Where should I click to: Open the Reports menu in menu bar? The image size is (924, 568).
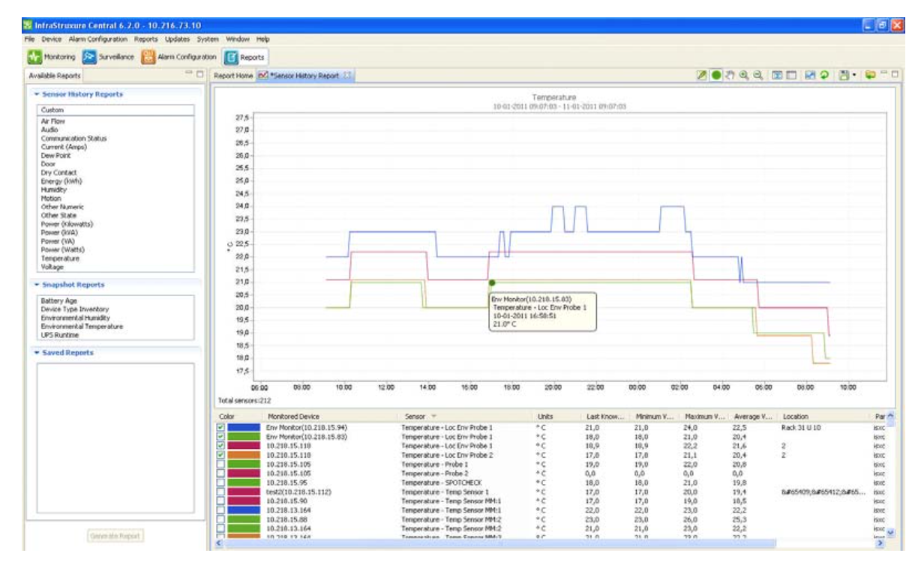pyautogui.click(x=147, y=38)
